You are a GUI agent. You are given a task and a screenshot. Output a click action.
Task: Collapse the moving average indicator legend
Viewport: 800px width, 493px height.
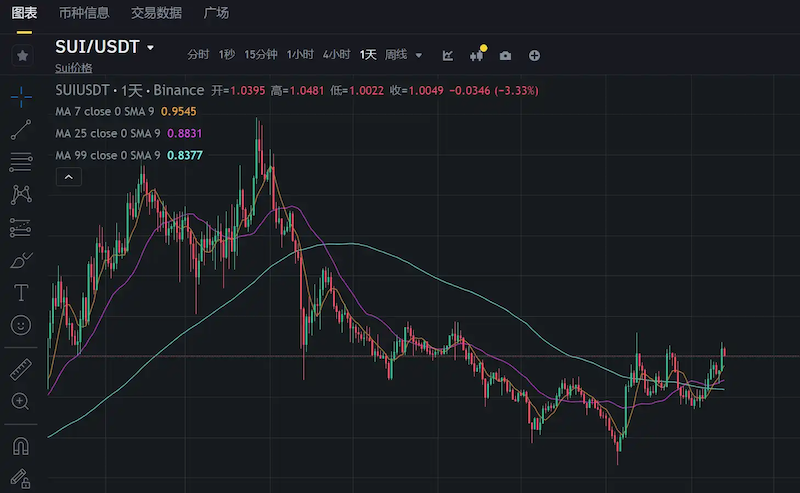pos(68,177)
